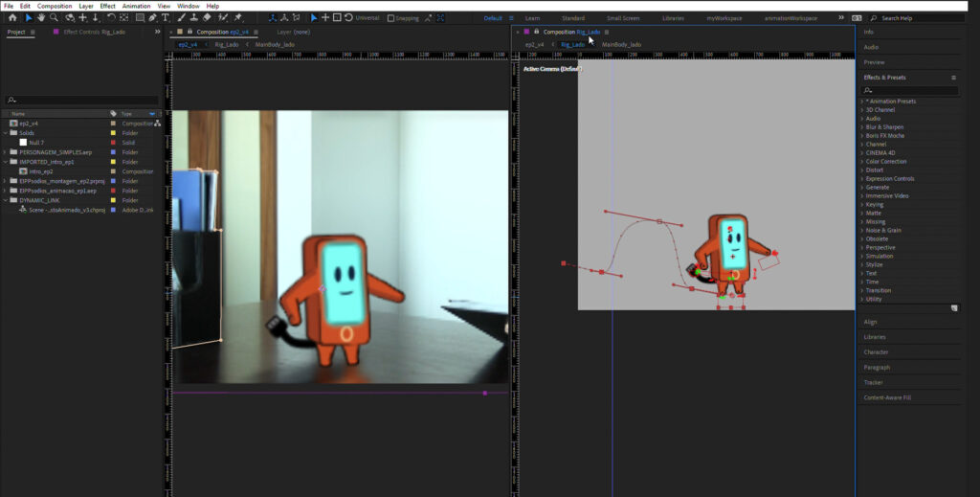
Task: Select the Pen tool
Action: click(x=153, y=17)
